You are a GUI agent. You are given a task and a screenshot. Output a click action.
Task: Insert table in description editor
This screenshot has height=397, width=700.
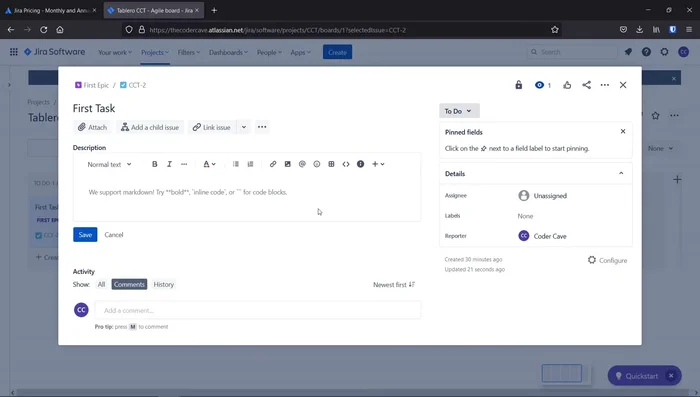click(x=331, y=164)
